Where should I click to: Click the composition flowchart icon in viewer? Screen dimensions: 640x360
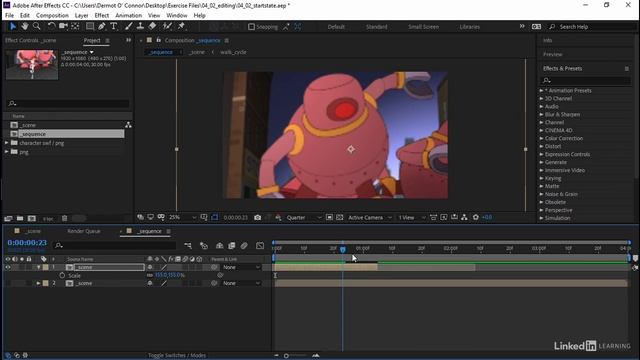(x=464, y=218)
